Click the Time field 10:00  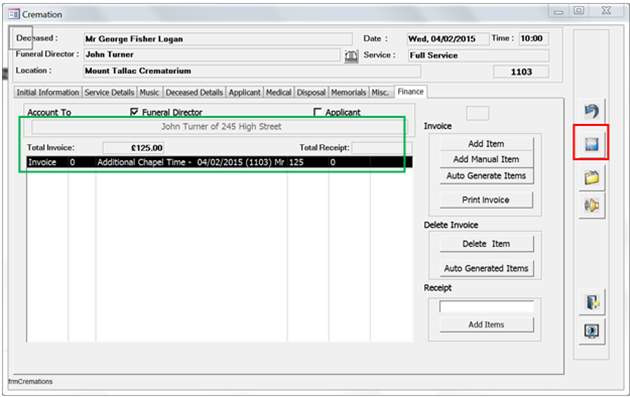(534, 39)
